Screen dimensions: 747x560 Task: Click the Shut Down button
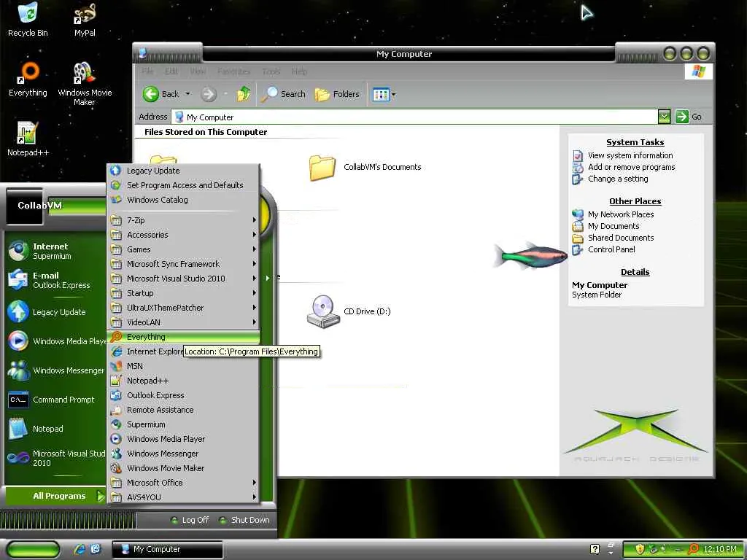coord(244,520)
